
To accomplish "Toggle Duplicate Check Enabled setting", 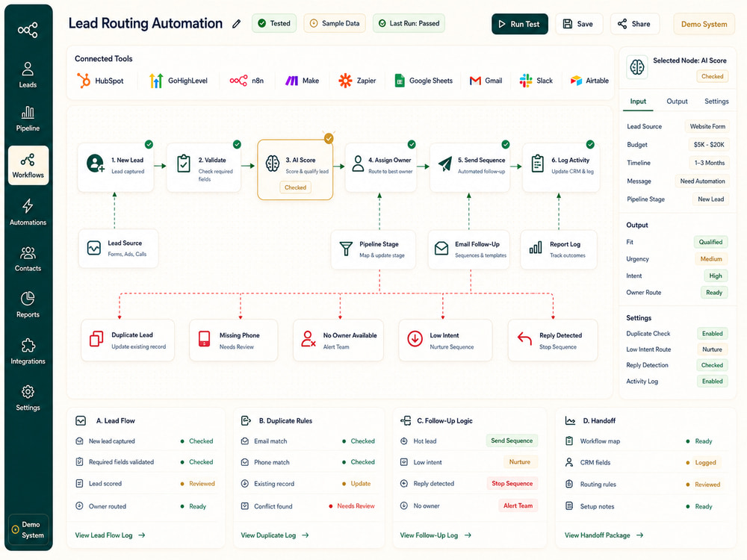I will (712, 334).
